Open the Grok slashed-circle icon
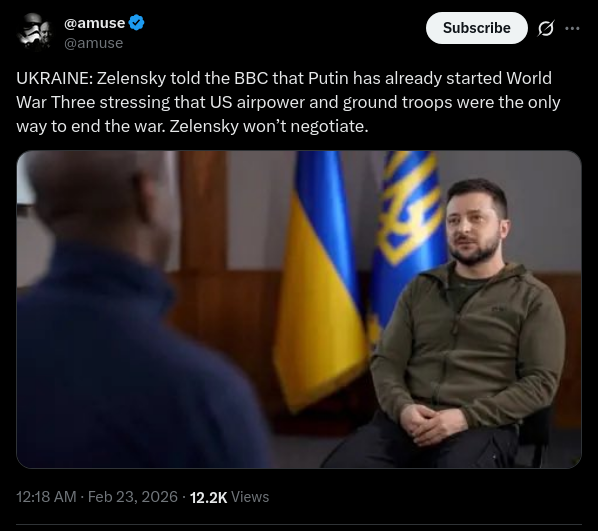Image resolution: width=598 pixels, height=531 pixels. [545, 28]
